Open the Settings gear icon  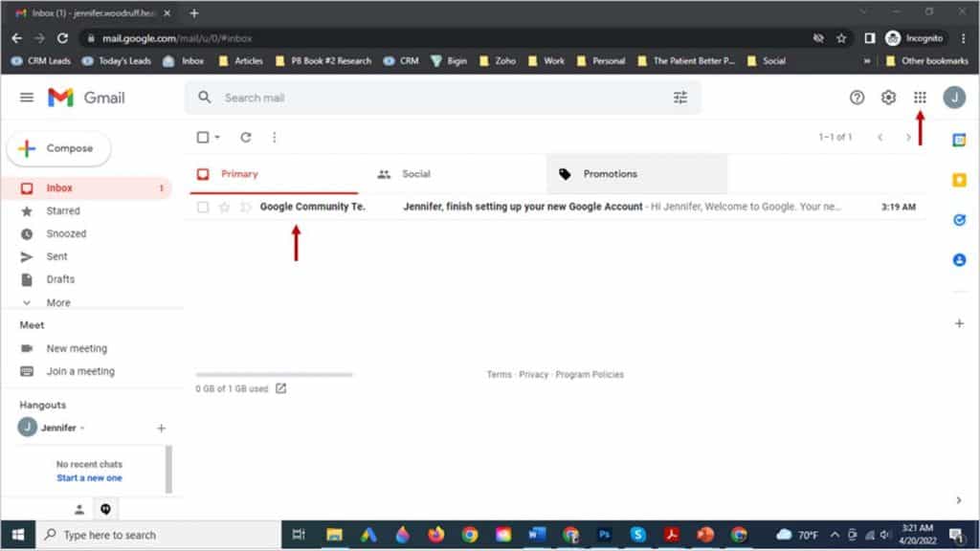point(888,98)
